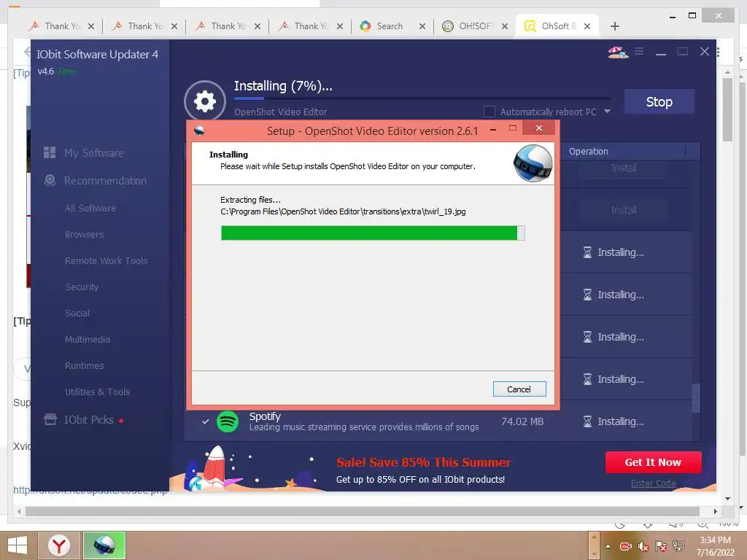
Task: Open the IObit hamburger menu
Action: [x=639, y=51]
